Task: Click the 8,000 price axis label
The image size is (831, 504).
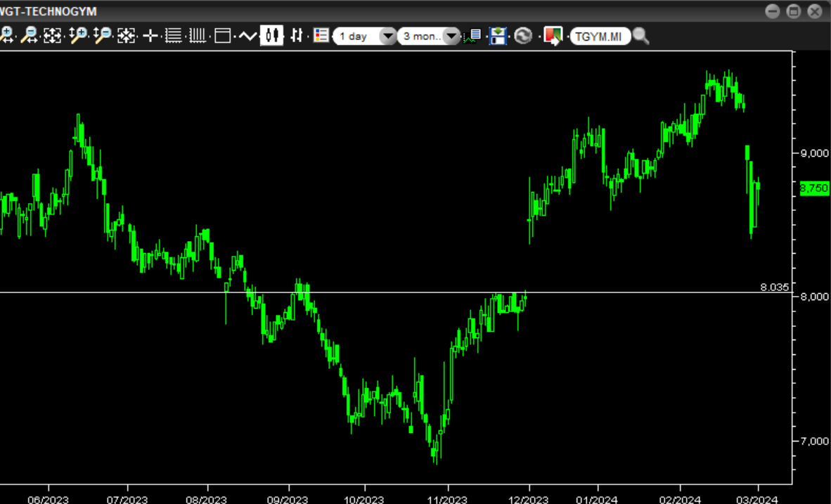Action: 815,296
